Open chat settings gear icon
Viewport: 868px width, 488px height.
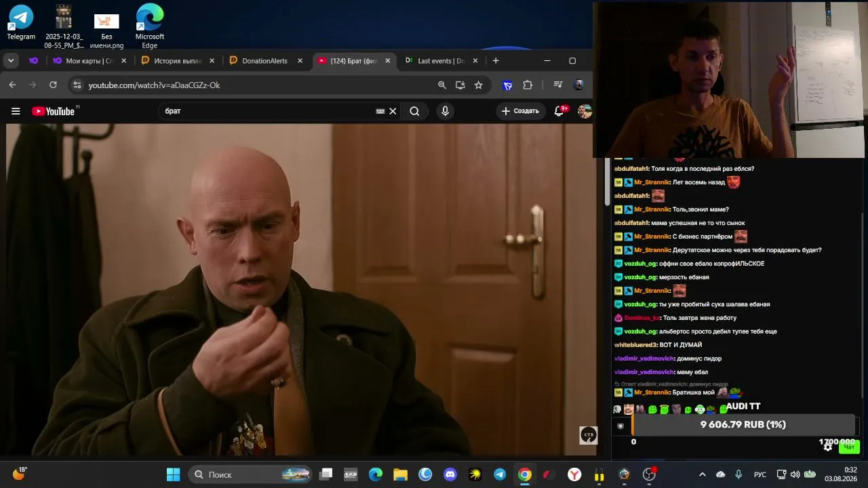(x=828, y=447)
